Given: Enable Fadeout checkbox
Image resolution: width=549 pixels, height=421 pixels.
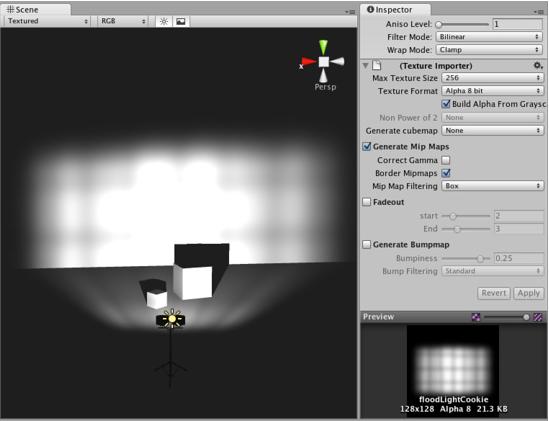Looking at the screenshot, I should [x=367, y=202].
